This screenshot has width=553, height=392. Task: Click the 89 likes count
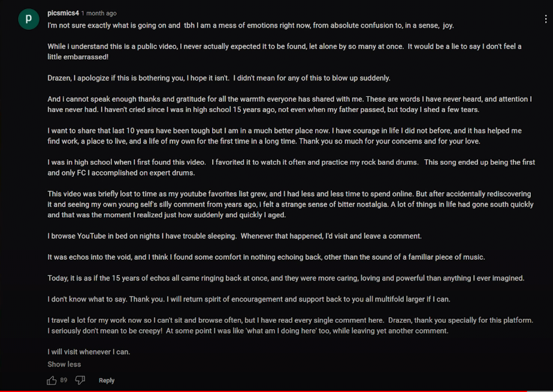pyautogui.click(x=64, y=381)
